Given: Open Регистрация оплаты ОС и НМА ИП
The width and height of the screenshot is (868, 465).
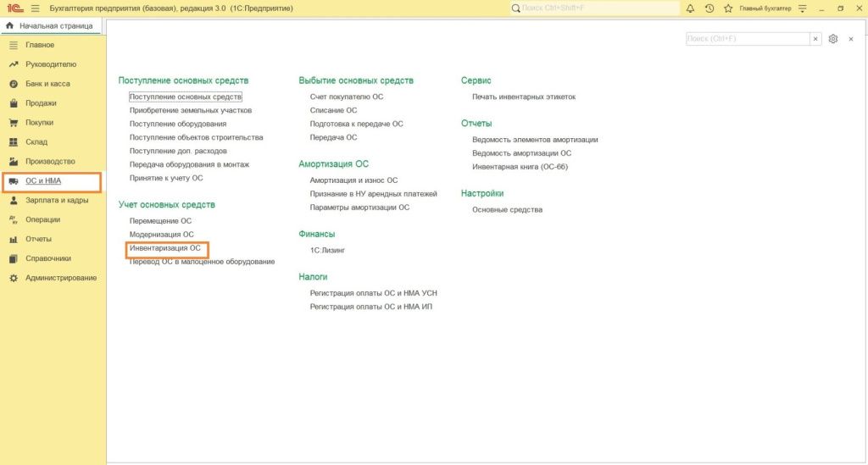Looking at the screenshot, I should pos(371,307).
